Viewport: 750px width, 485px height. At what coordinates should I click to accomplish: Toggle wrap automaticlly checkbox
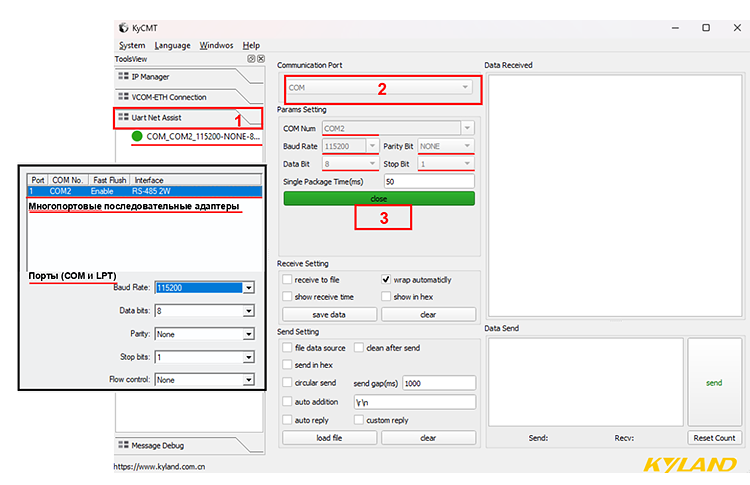coord(386,279)
